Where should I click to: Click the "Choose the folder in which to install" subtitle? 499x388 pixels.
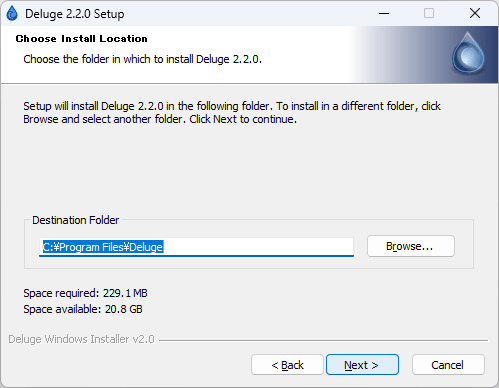[x=142, y=59]
